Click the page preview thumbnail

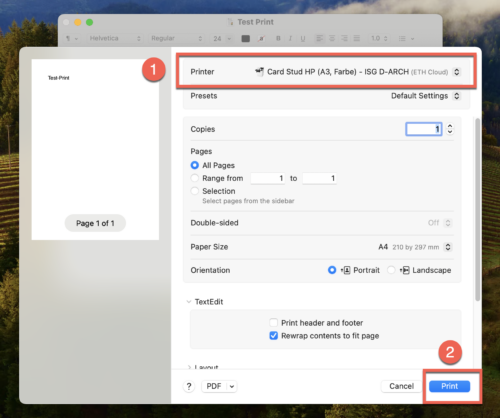pos(95,149)
